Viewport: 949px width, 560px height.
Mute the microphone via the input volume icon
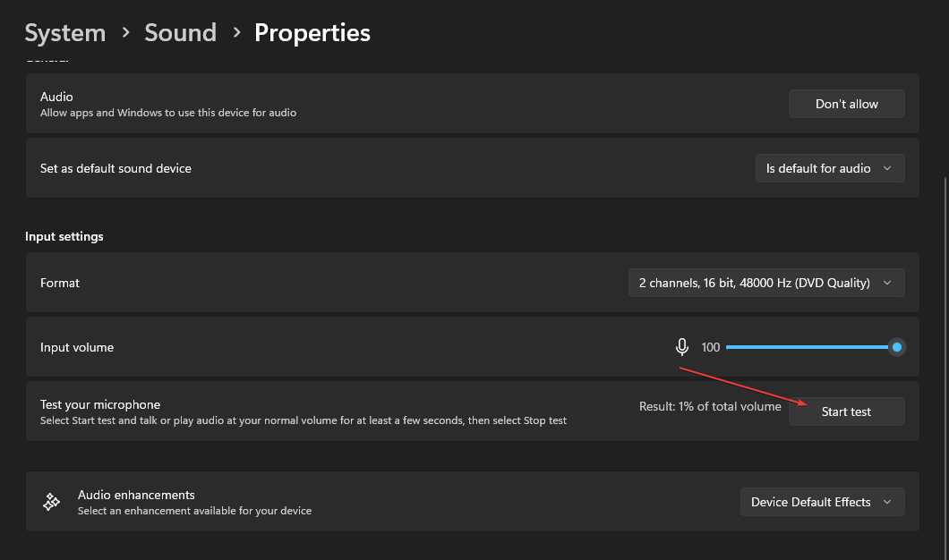[682, 347]
